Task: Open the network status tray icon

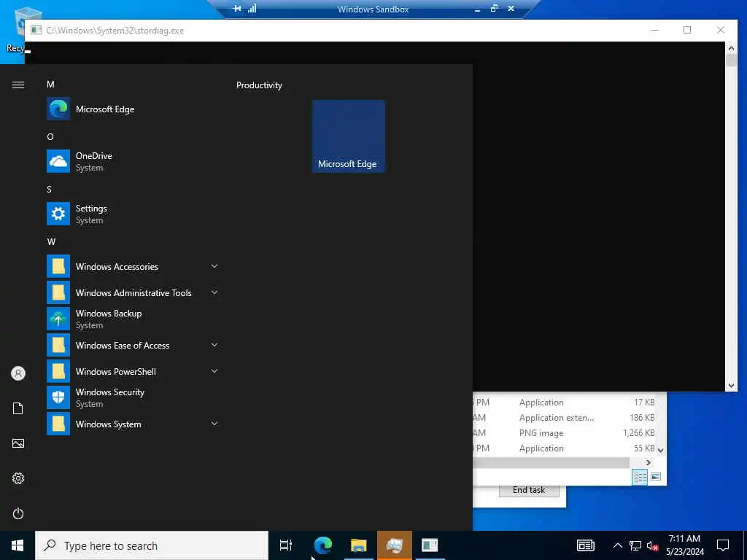Action: tap(635, 545)
